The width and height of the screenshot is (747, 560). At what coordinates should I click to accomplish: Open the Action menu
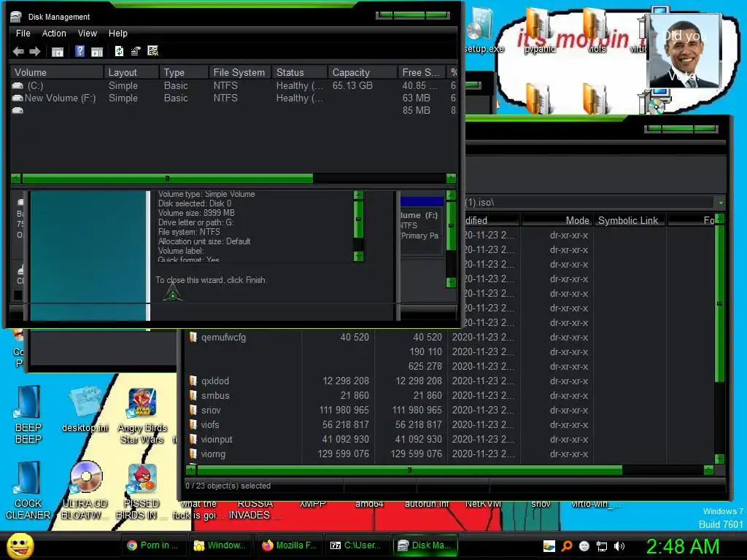coord(54,34)
